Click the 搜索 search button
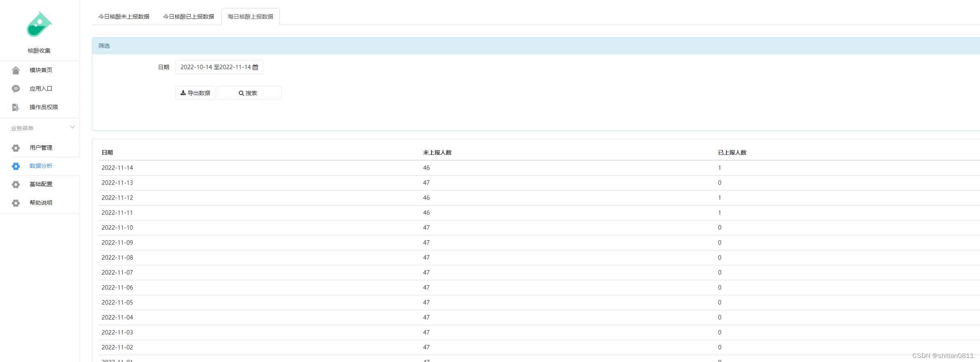This screenshot has height=362, width=980. [x=249, y=93]
